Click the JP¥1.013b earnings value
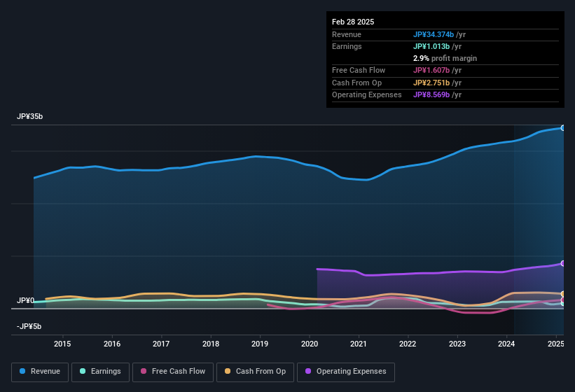Viewport: 575px width, 392px height. point(431,46)
